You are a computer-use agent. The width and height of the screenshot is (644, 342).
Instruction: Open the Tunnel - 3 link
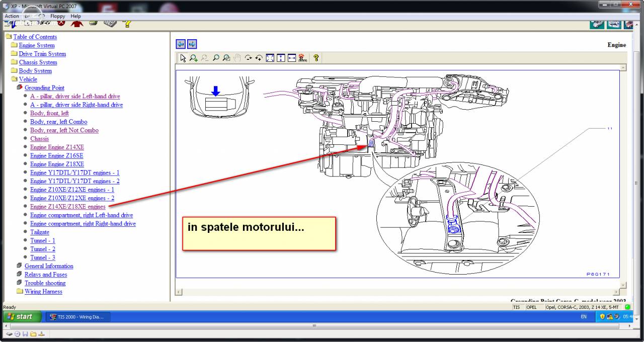[x=43, y=258]
